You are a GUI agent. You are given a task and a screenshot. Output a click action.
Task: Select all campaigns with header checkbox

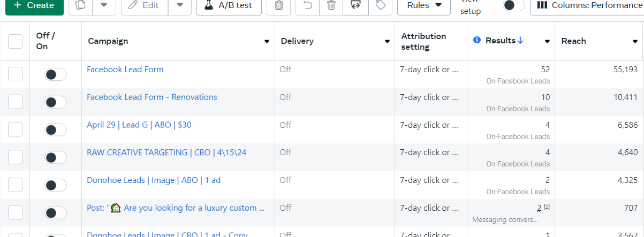(x=16, y=41)
